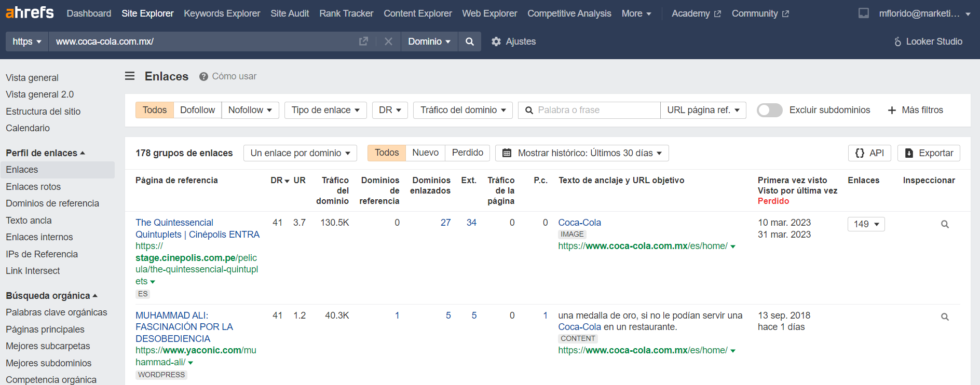This screenshot has width=980, height=385.
Task: Select the Todos status tab
Action: [387, 153]
